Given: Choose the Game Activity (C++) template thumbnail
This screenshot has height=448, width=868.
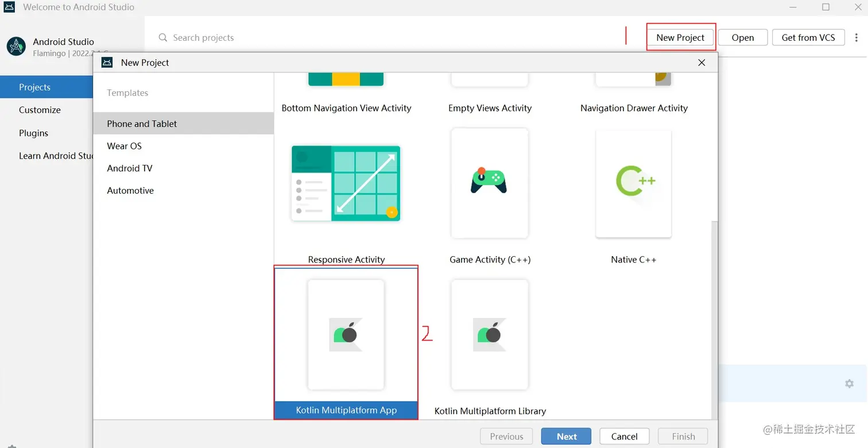Looking at the screenshot, I should pyautogui.click(x=490, y=183).
